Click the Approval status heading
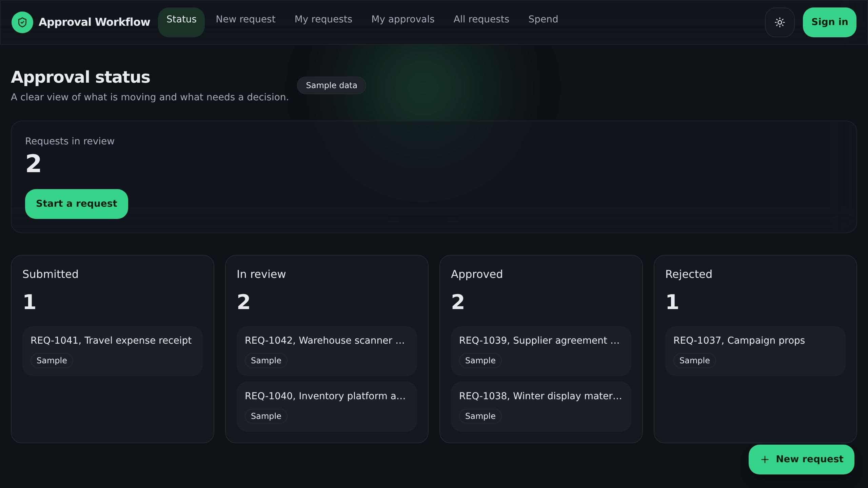Image resolution: width=868 pixels, height=488 pixels. tap(81, 77)
